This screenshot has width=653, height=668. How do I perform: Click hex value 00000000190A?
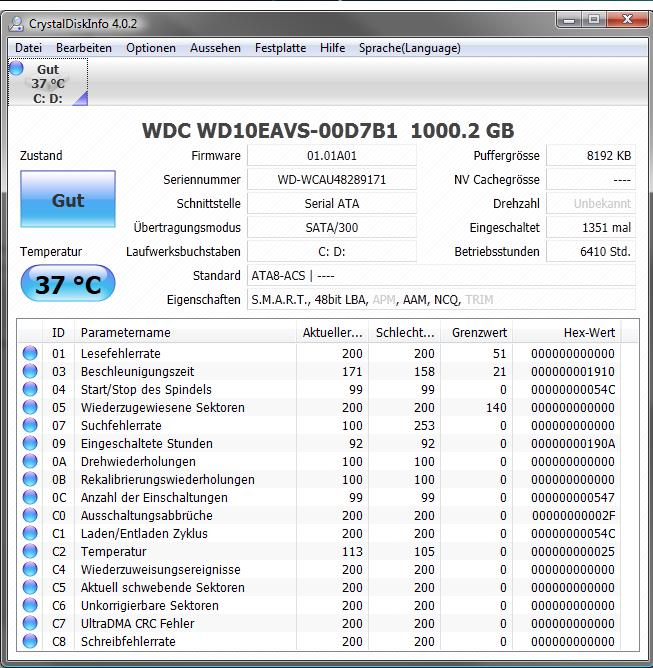572,443
